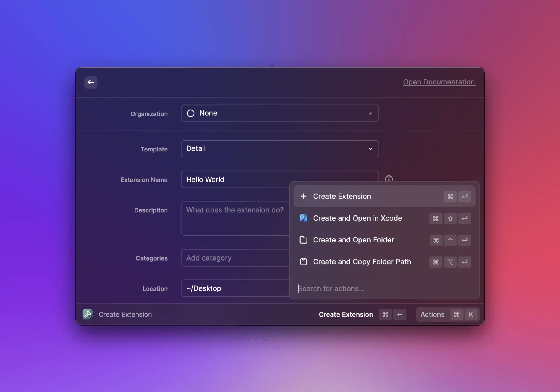The image size is (560, 392).
Task: Choose Create and Copy Folder Path action
Action: point(362,262)
